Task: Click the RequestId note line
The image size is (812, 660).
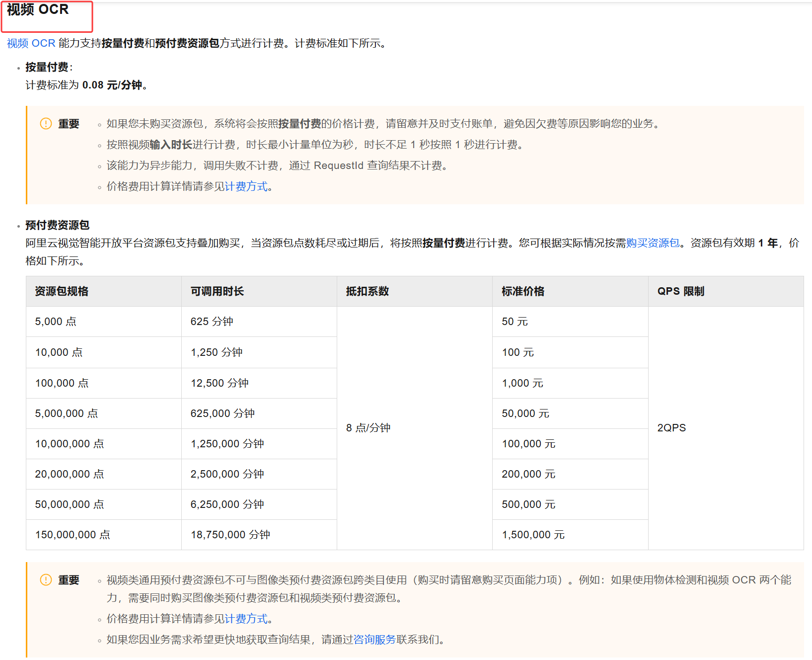Action: 277,165
